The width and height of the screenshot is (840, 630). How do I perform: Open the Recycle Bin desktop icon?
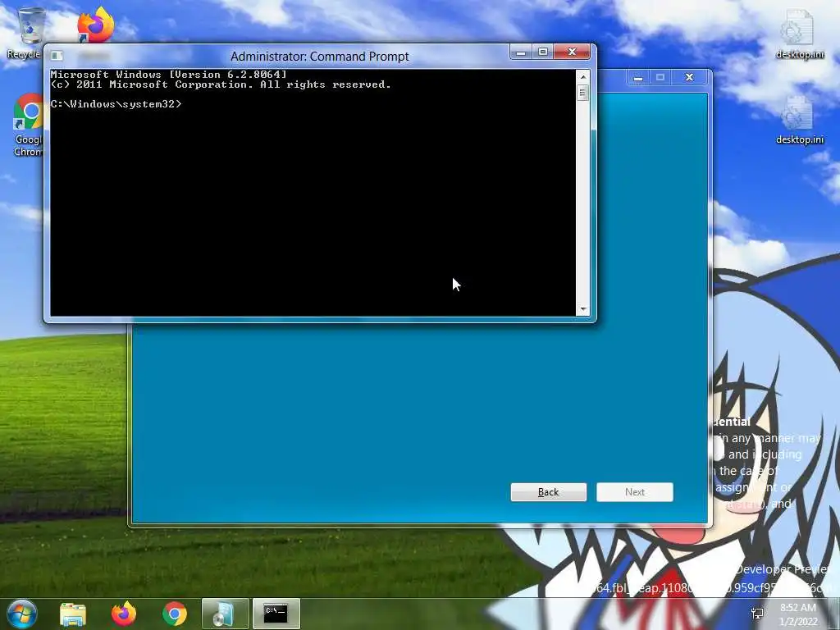[x=27, y=32]
